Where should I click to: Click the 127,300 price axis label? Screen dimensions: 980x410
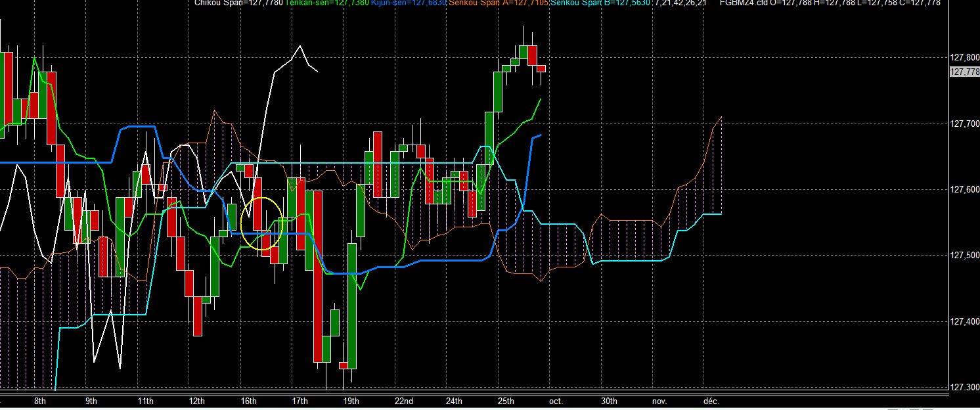pyautogui.click(x=964, y=388)
